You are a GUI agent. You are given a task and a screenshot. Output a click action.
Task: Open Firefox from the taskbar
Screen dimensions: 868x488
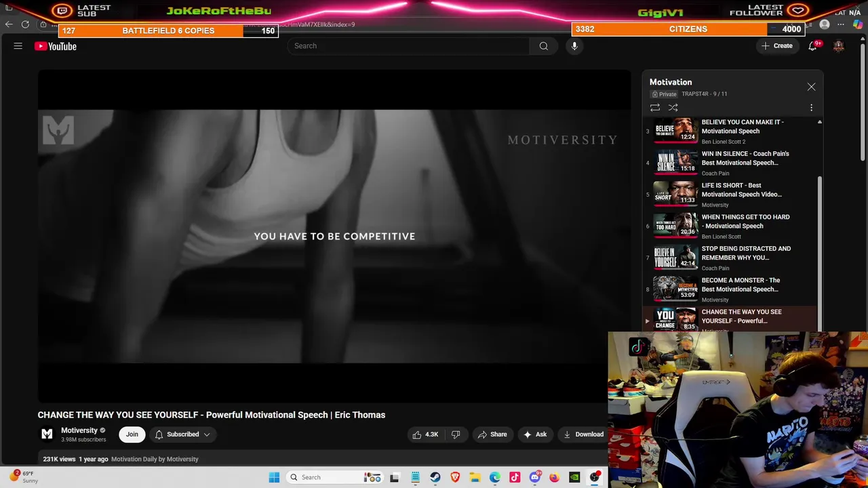click(555, 477)
